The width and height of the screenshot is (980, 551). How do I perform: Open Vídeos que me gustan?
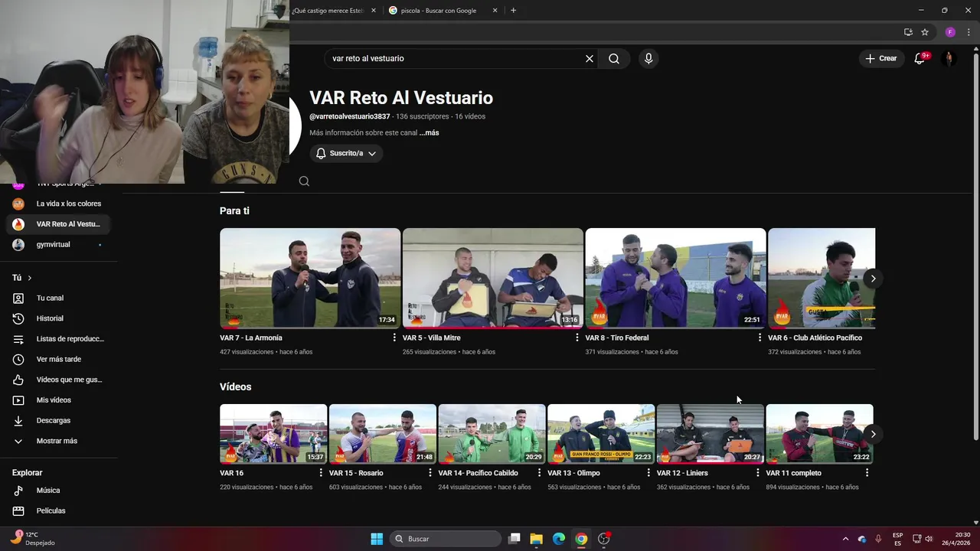pos(58,380)
